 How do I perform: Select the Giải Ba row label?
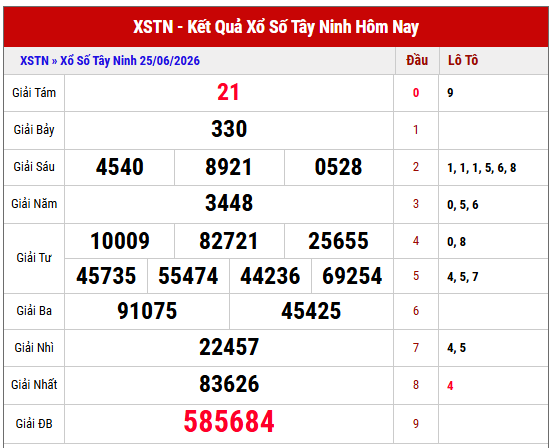(34, 311)
